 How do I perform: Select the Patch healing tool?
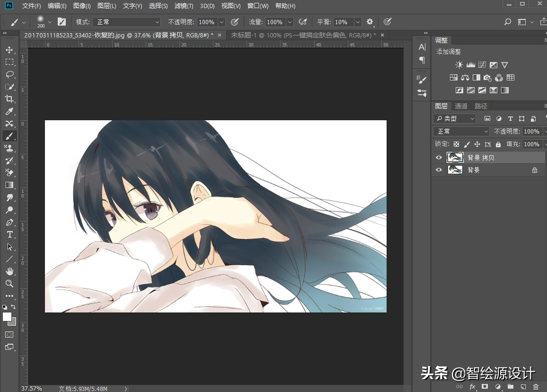tap(9, 124)
